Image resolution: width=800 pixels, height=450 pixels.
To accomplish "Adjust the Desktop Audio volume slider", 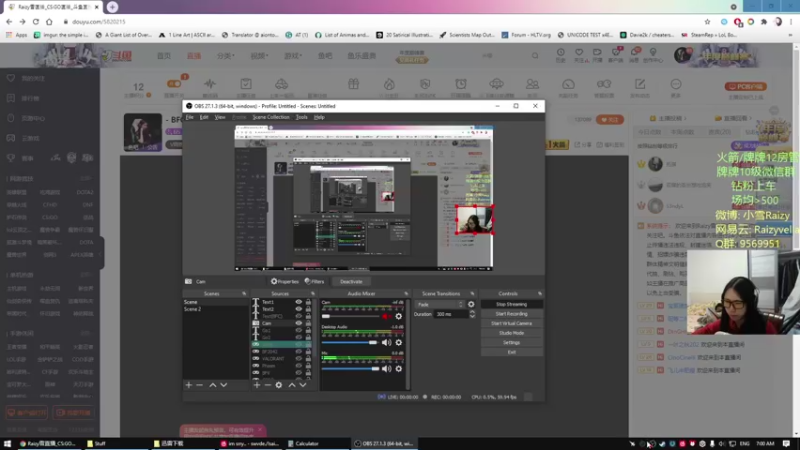I will (x=351, y=342).
